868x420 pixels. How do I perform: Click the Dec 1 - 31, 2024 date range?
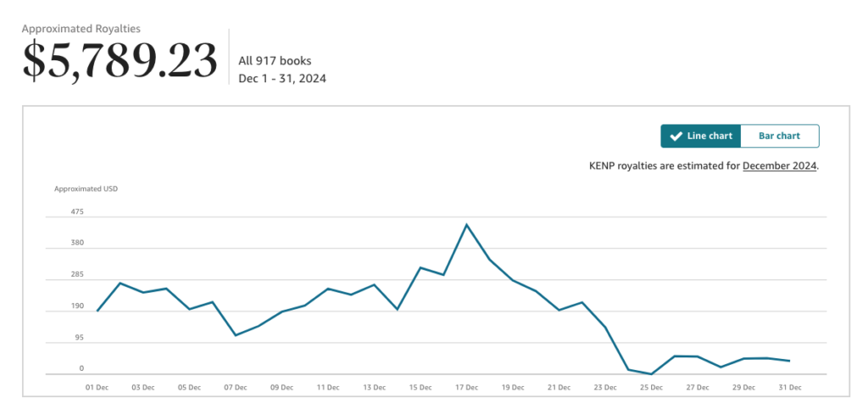282,79
